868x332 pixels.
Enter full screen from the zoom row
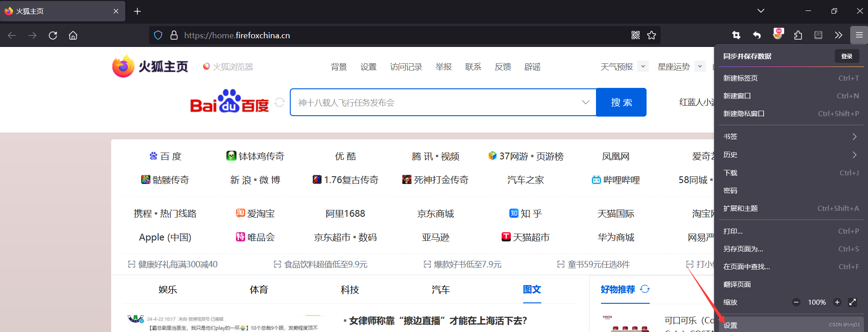click(853, 302)
